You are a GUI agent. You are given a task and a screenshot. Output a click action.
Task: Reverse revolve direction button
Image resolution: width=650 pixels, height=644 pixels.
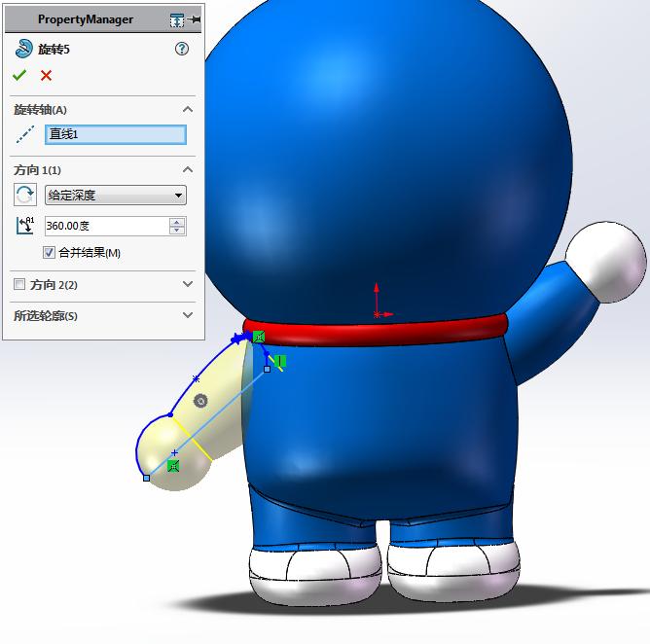pos(25,195)
